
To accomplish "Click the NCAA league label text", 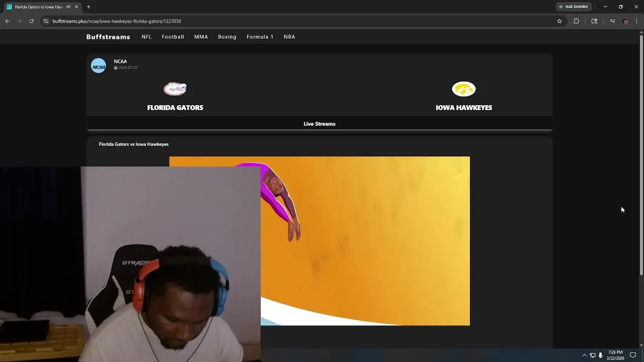I will click(x=120, y=61).
